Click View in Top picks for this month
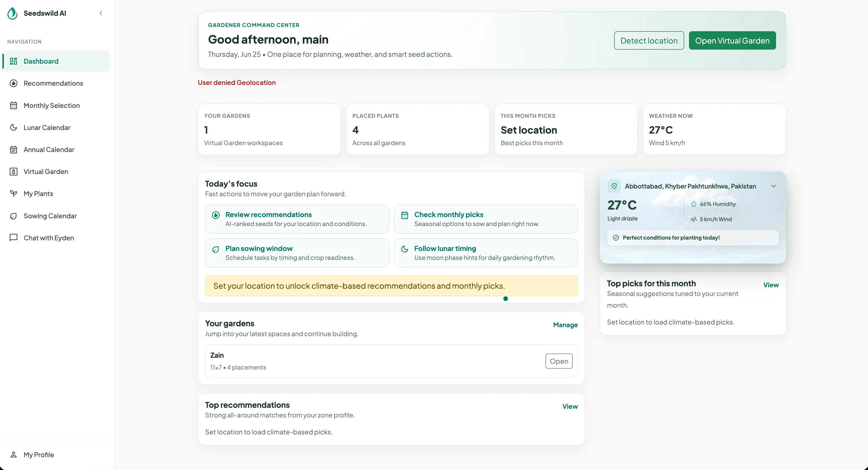Image resolution: width=868 pixels, height=470 pixels. click(771, 285)
